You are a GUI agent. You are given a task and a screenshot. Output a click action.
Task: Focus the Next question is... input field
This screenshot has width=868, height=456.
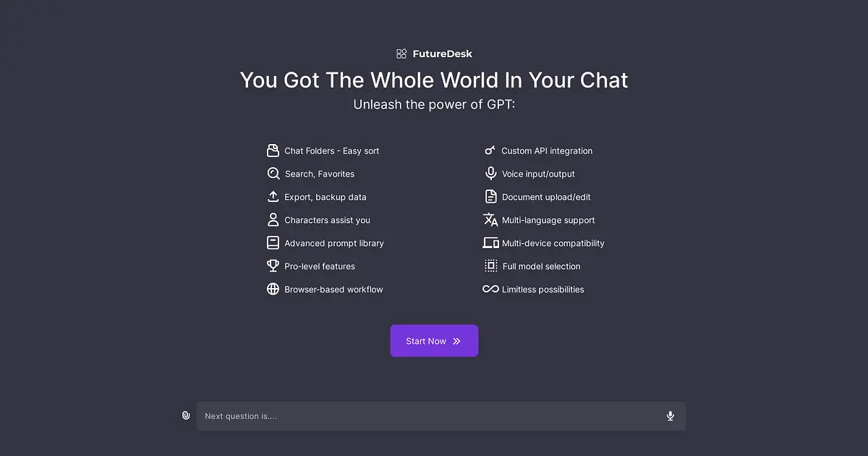coord(430,416)
